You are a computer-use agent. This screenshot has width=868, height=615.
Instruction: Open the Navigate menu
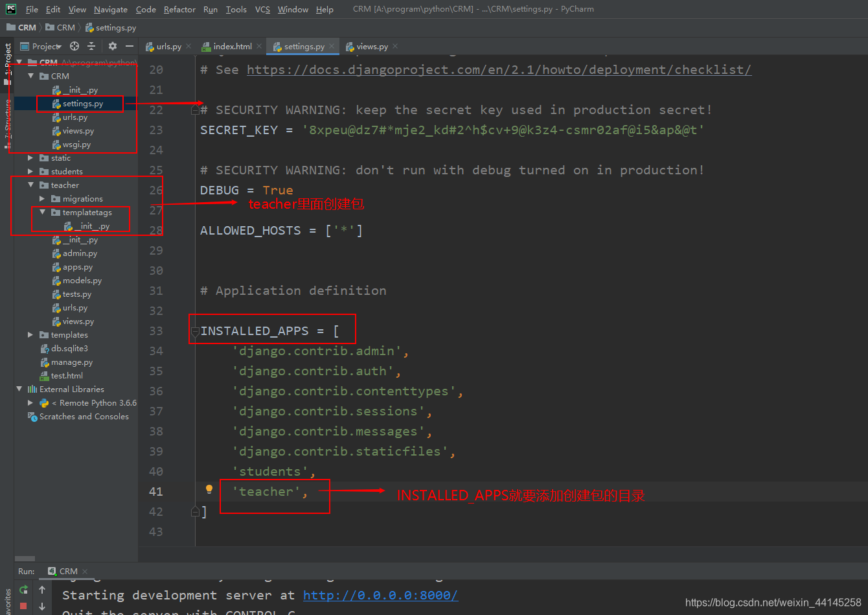[x=111, y=9]
